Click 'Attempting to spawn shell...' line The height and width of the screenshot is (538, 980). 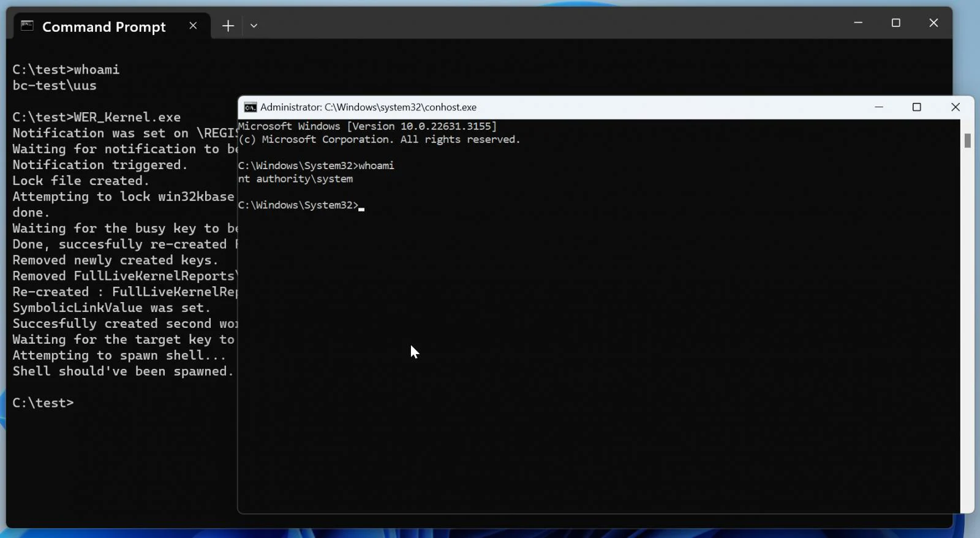click(119, 356)
